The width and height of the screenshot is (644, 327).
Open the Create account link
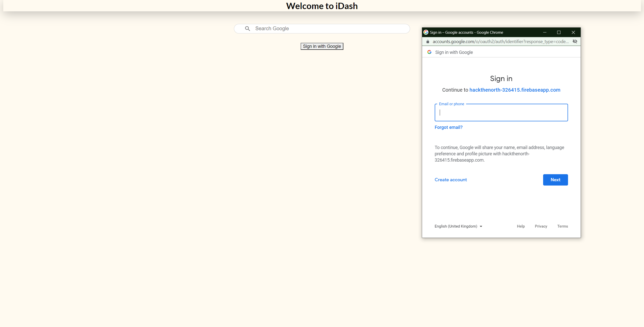[451, 180]
